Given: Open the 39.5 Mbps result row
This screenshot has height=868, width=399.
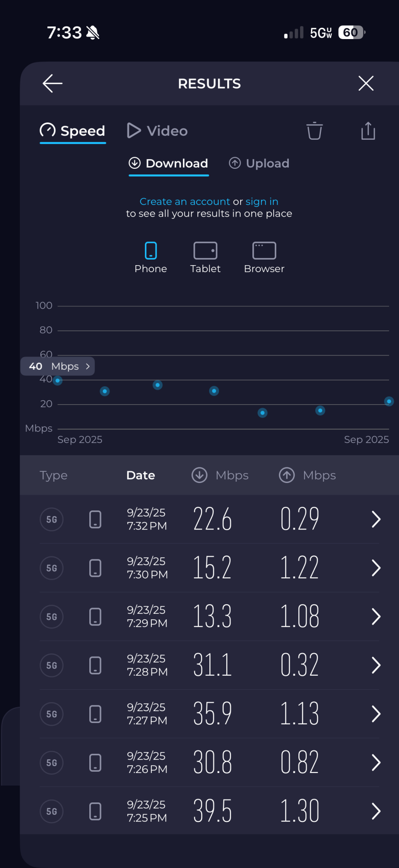Looking at the screenshot, I should coord(213,811).
